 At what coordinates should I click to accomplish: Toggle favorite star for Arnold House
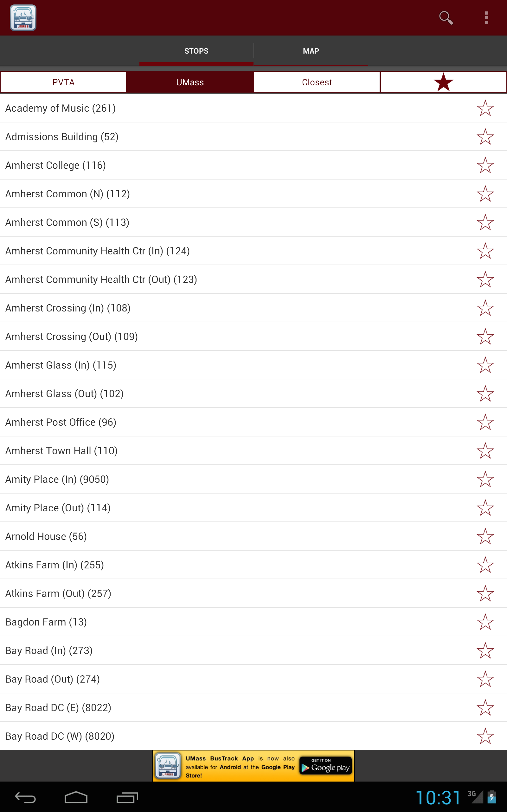(485, 536)
